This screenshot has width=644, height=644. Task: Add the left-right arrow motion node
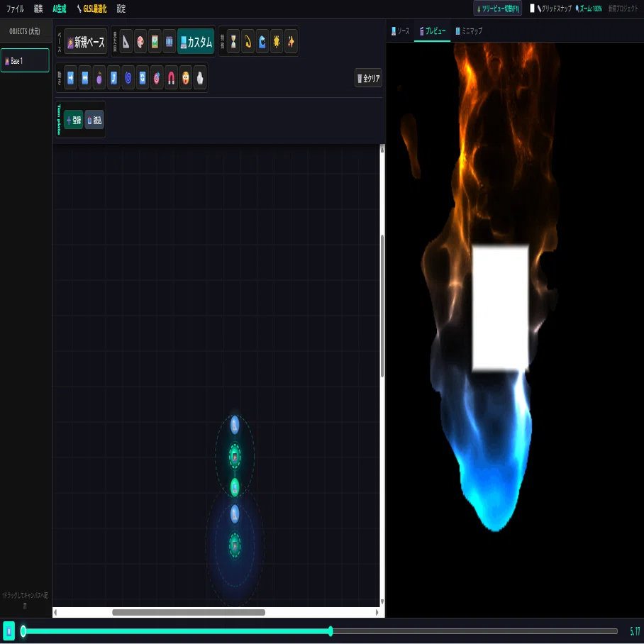point(85,77)
